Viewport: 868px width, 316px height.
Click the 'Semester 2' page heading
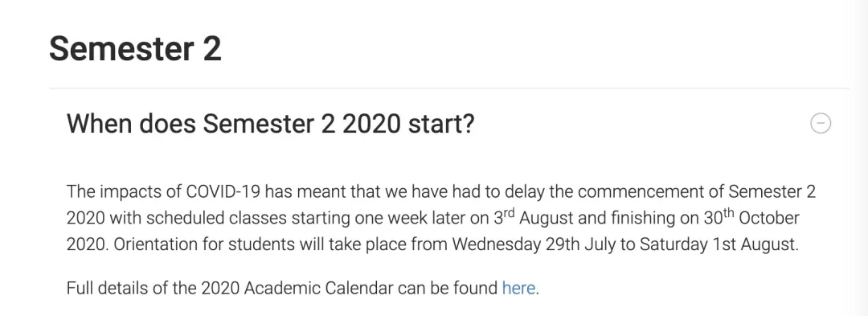tap(135, 49)
